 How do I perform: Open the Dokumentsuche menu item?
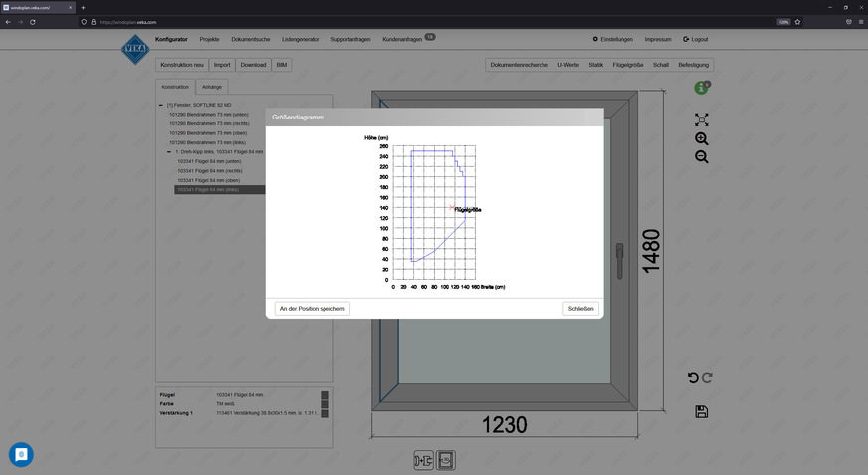click(250, 39)
